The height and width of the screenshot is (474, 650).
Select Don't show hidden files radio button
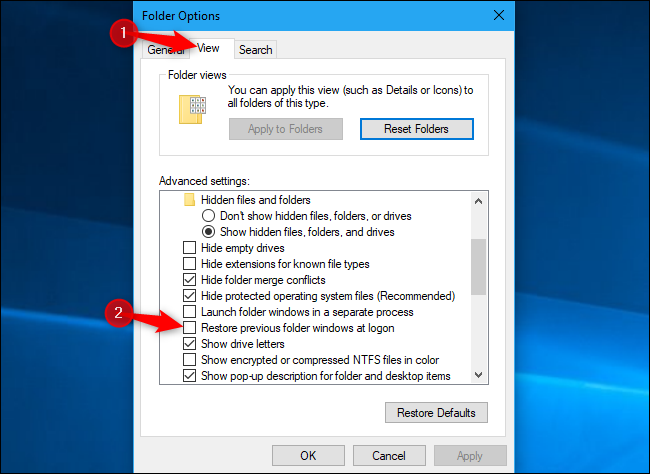pyautogui.click(x=208, y=216)
